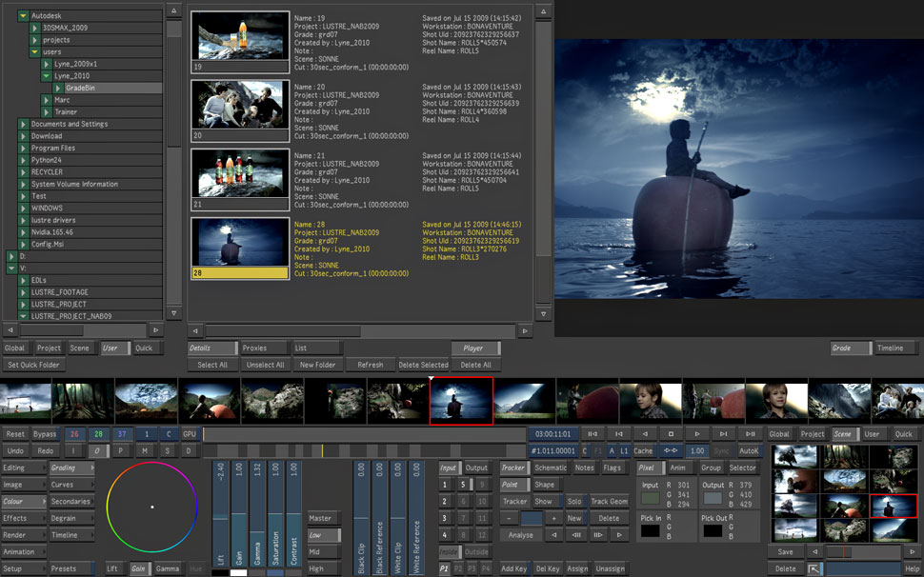Expand the D: drive node
The image size is (924, 577).
[11, 256]
